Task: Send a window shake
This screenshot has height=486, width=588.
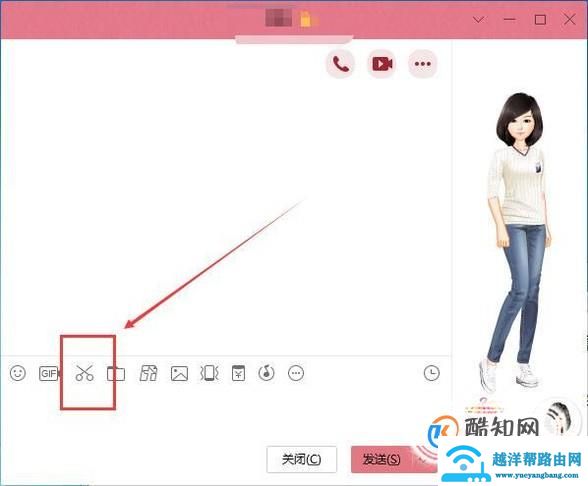Action: [209, 373]
